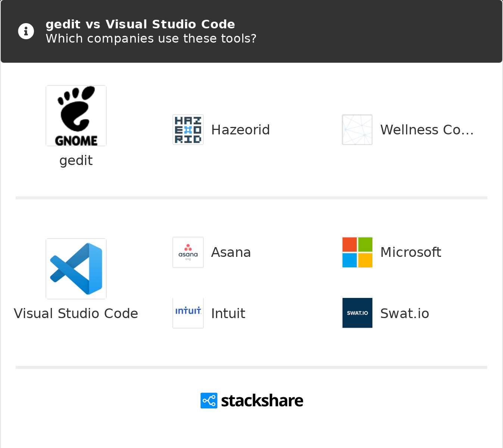The image size is (503, 448).
Task: Open the GNOME gedit logo
Action: click(76, 116)
